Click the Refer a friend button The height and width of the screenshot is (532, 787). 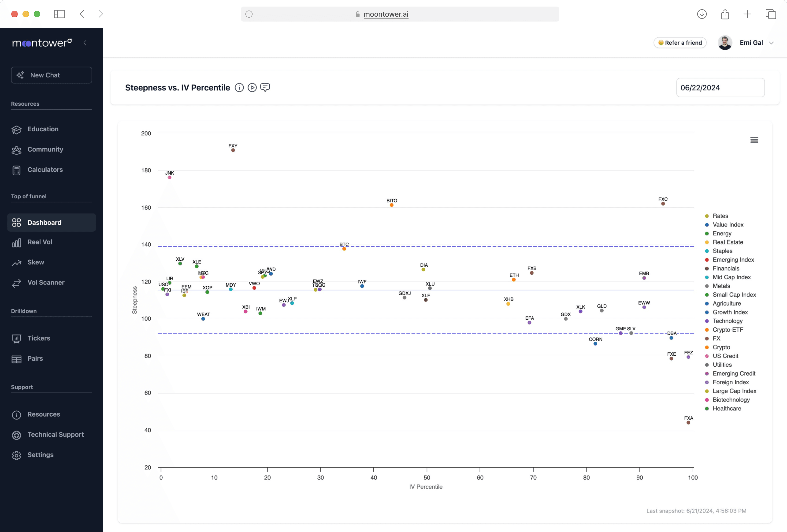(680, 43)
